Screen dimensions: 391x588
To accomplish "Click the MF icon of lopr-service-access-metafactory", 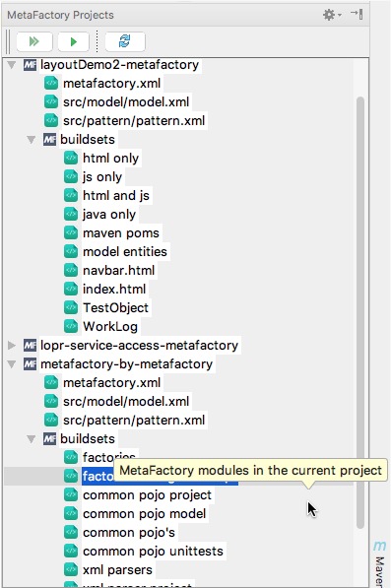I will (30, 346).
